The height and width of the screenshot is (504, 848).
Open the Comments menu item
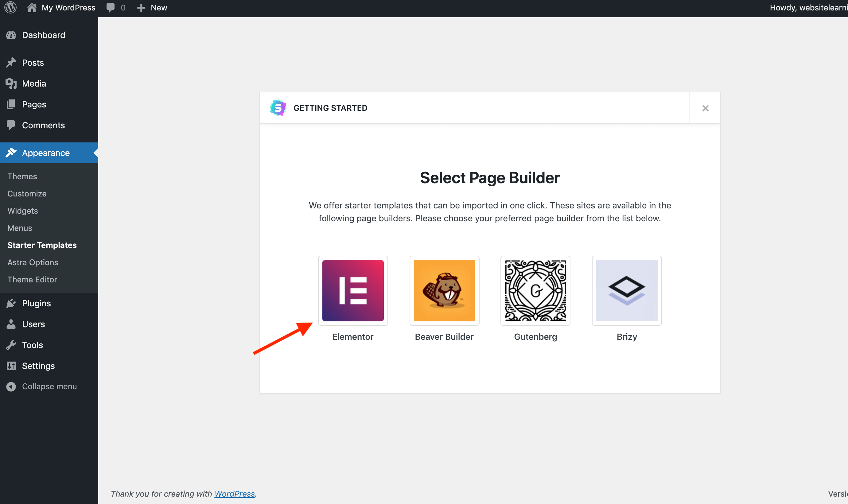(49, 125)
